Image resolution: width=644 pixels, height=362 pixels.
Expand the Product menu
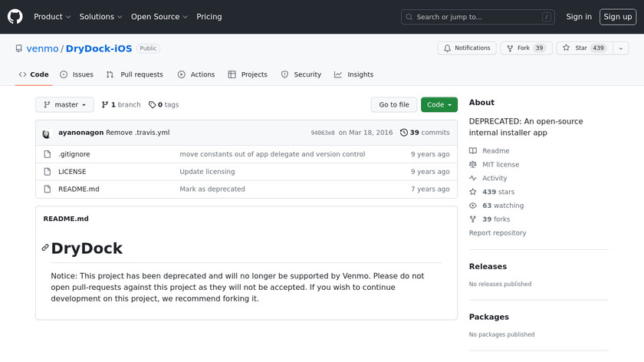point(52,17)
